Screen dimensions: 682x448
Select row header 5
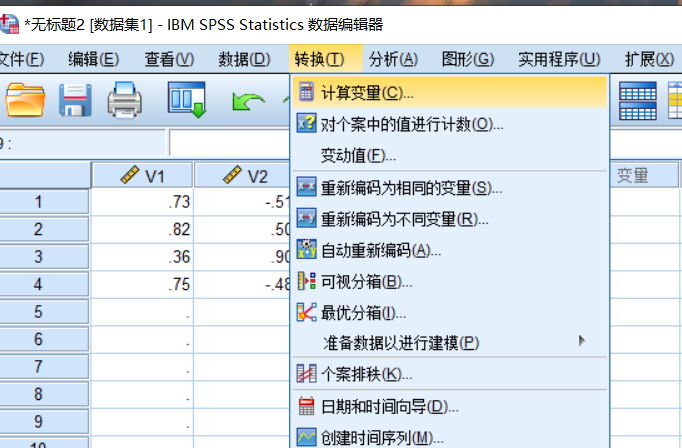(x=44, y=311)
